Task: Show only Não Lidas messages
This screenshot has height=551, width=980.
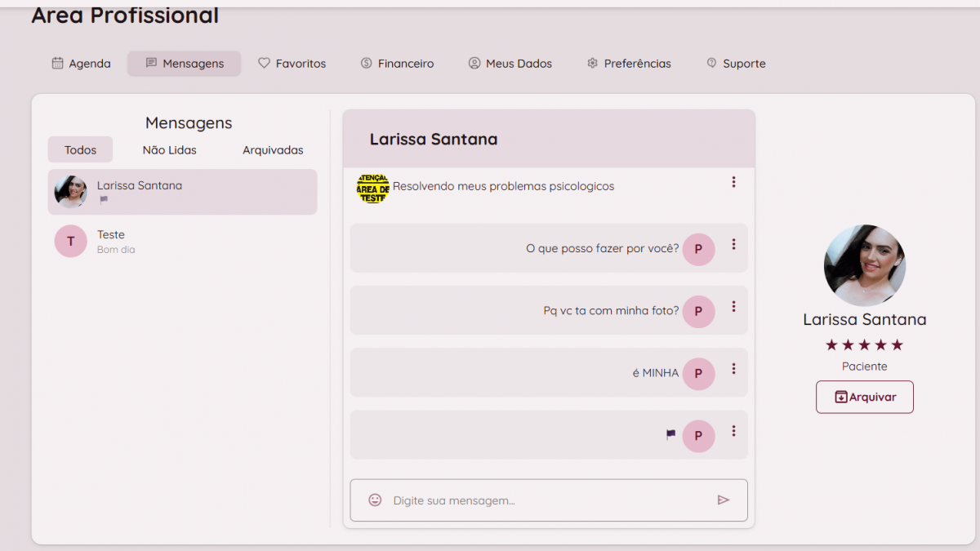Action: coord(169,150)
